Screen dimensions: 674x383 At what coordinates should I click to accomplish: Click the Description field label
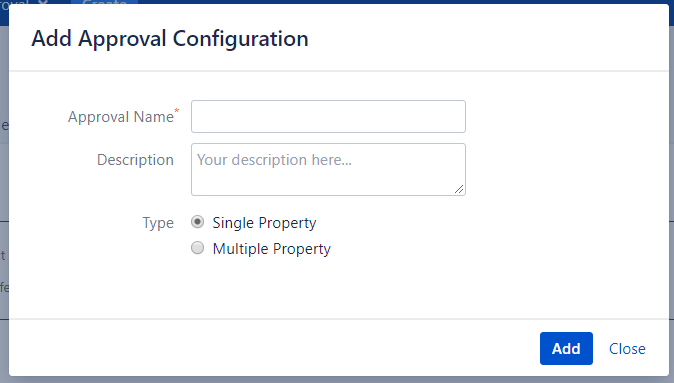(135, 160)
